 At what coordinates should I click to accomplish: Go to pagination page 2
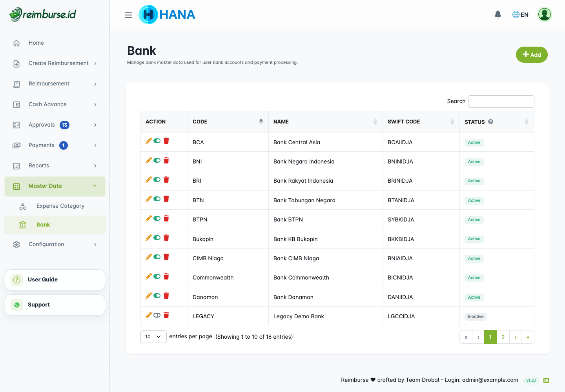[x=503, y=337]
